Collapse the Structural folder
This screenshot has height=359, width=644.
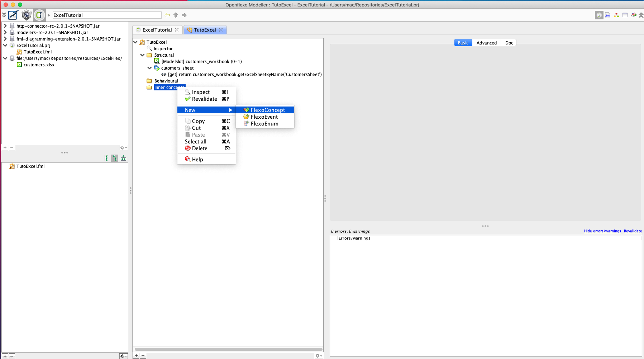point(142,55)
